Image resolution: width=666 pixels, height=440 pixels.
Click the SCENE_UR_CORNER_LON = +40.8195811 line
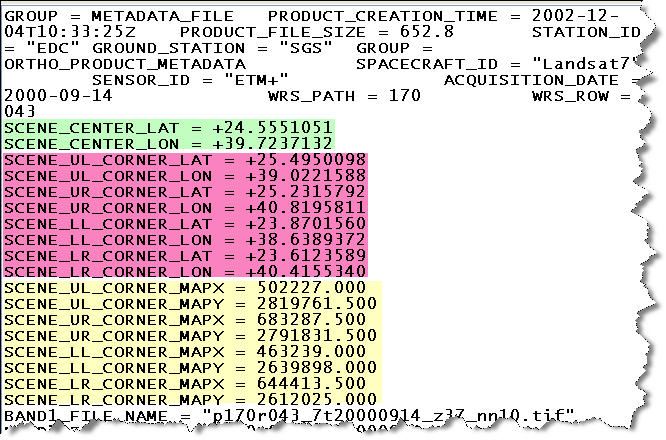(185, 208)
